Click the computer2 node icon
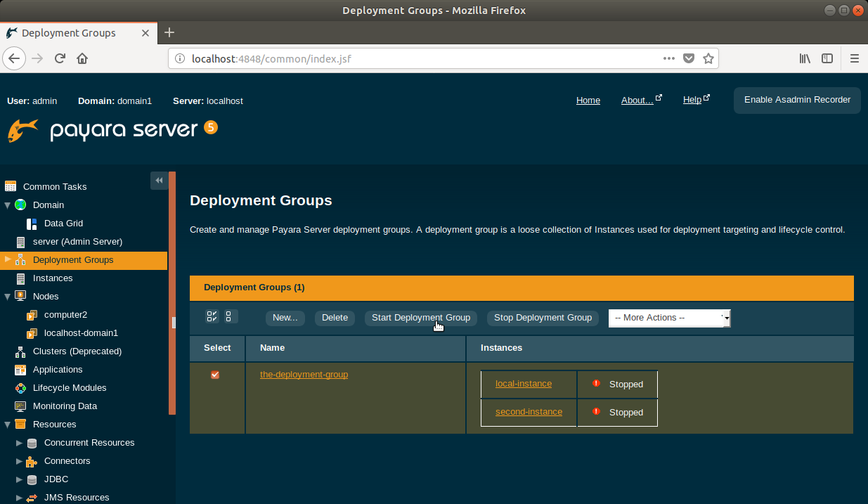 (x=32, y=315)
